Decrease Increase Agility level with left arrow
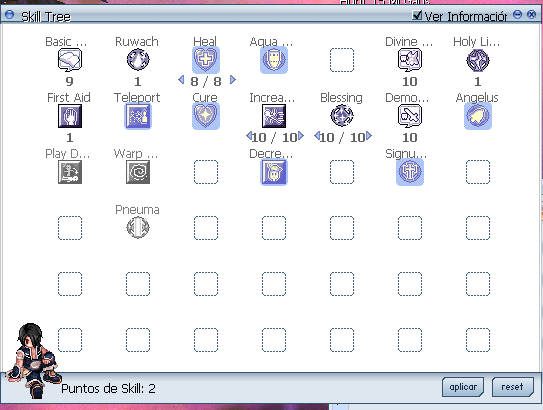The width and height of the screenshot is (543, 410). pos(249,135)
